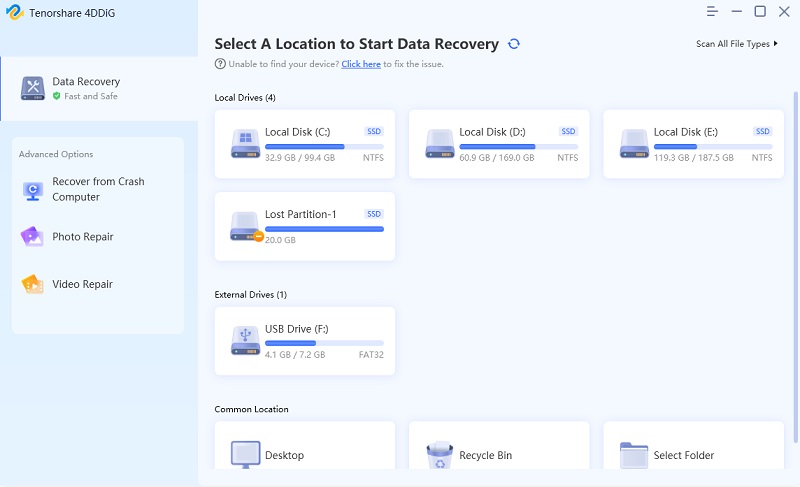Click the refresh icon beside the heading

tap(514, 44)
